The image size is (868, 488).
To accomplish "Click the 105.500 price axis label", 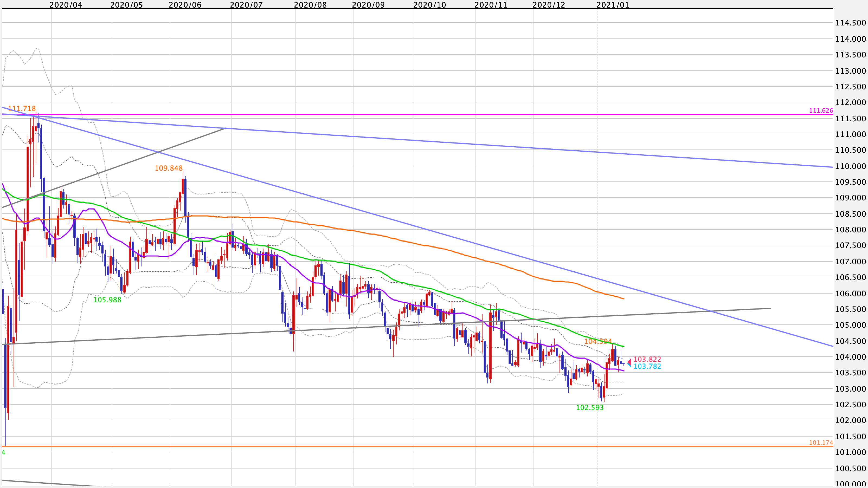I will 850,309.
